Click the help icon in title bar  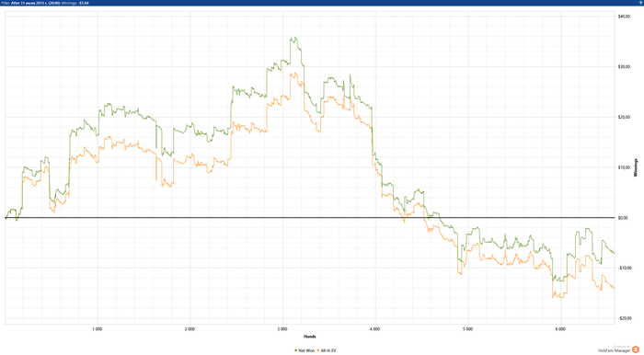pyautogui.click(x=640, y=3)
